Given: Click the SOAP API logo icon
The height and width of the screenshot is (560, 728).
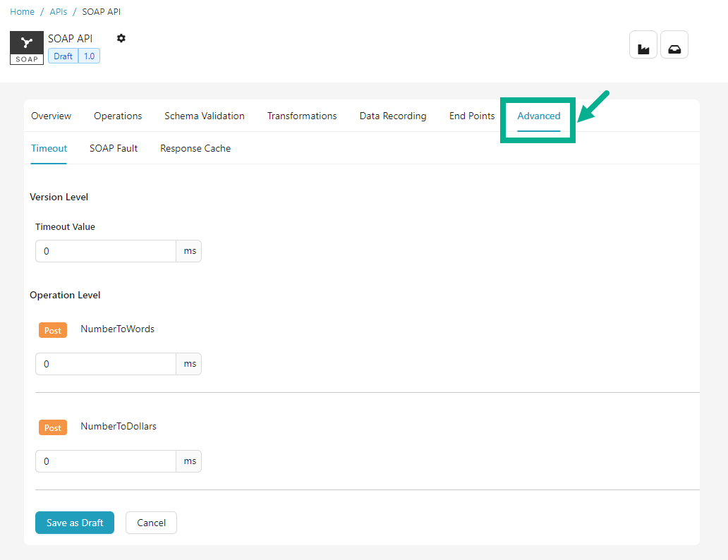Looking at the screenshot, I should (x=27, y=48).
